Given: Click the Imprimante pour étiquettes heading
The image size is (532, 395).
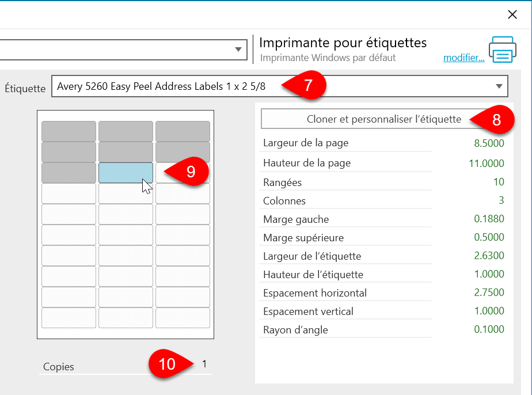Looking at the screenshot, I should pyautogui.click(x=343, y=43).
